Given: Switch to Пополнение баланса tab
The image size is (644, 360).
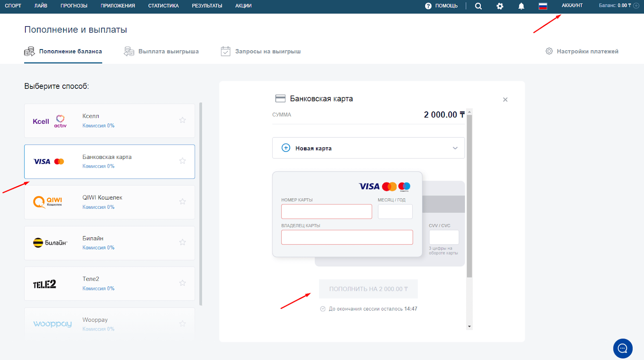Looking at the screenshot, I should coord(63,51).
